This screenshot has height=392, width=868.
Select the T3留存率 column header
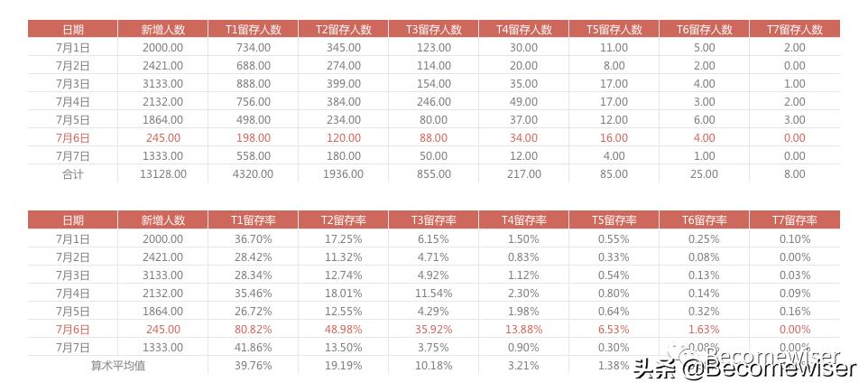[x=433, y=219]
